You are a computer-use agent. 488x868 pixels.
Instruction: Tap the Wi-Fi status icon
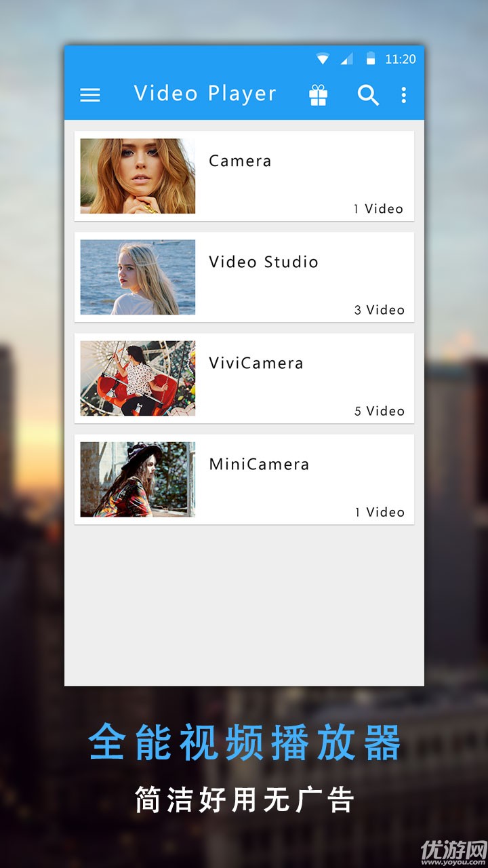(x=323, y=60)
